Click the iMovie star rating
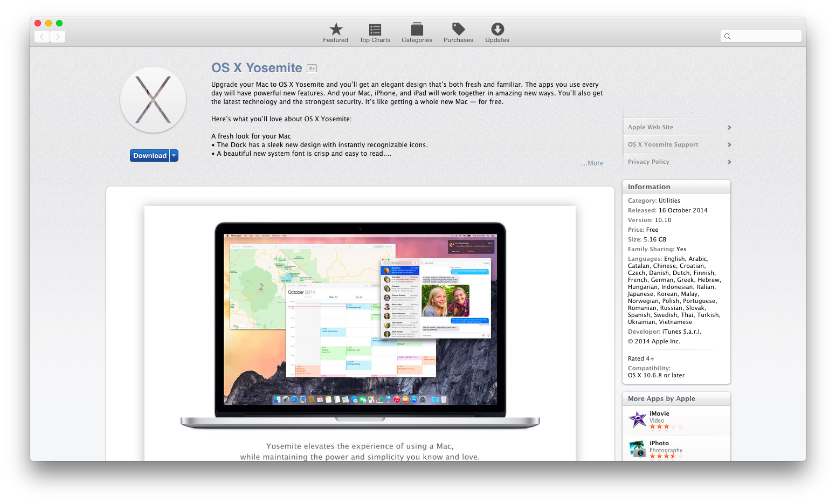The image size is (836, 504). click(x=666, y=427)
